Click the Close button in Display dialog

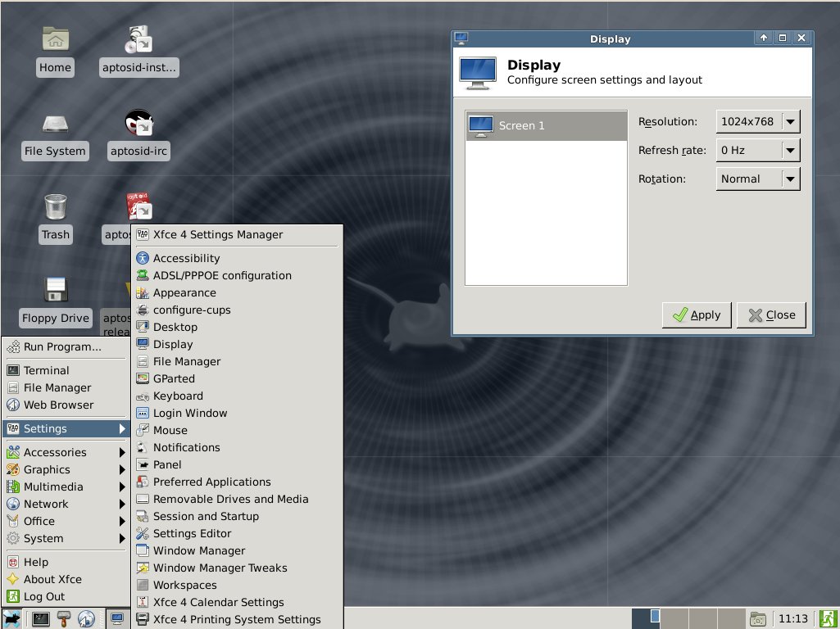(x=771, y=314)
